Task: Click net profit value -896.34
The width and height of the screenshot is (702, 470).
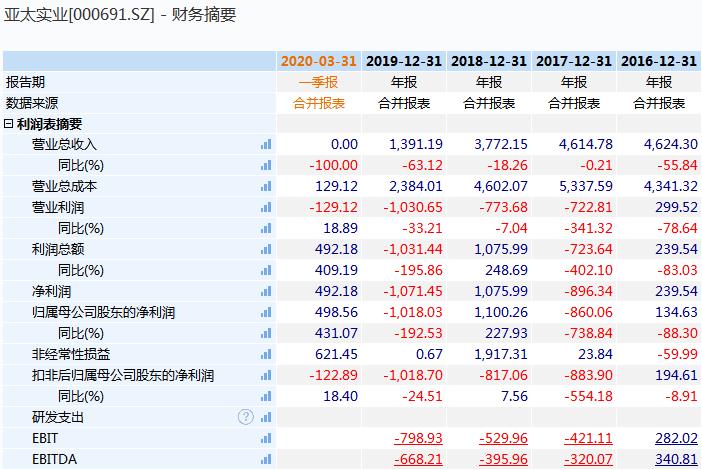Action: point(588,291)
